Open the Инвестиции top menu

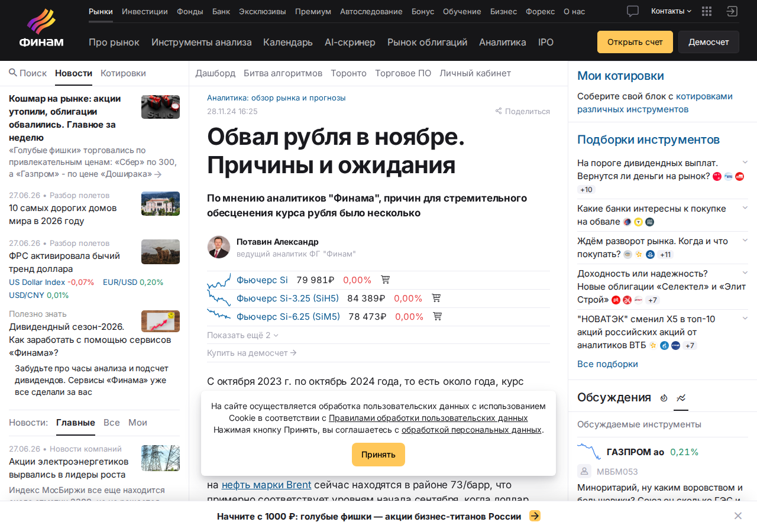click(145, 11)
